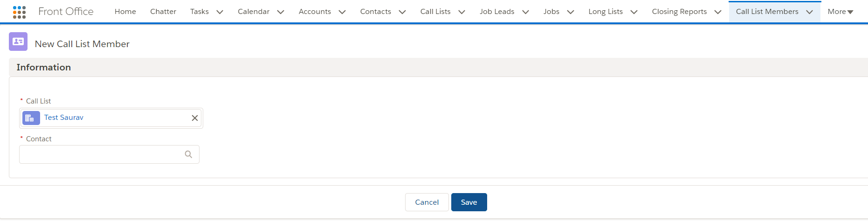Open the More navigation menu
This screenshot has height=222, width=868.
[x=840, y=12]
